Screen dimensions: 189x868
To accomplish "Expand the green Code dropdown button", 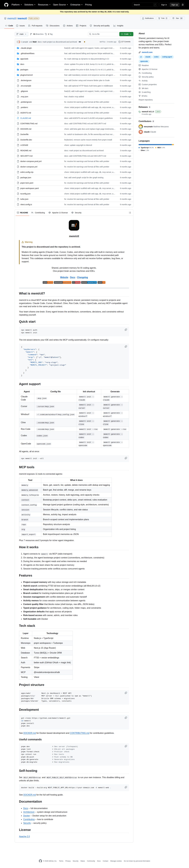I will 126,34.
